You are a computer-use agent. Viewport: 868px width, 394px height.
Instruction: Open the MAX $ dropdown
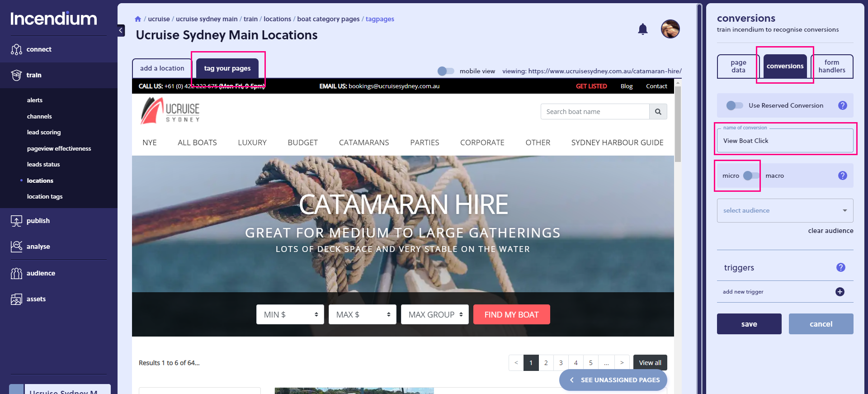[363, 314]
